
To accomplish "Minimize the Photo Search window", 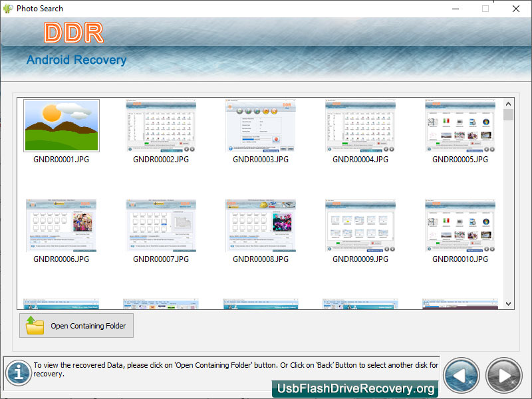I will click(456, 9).
